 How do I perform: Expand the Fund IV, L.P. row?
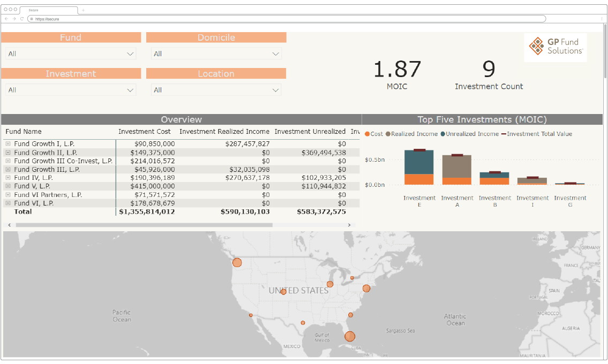click(7, 178)
